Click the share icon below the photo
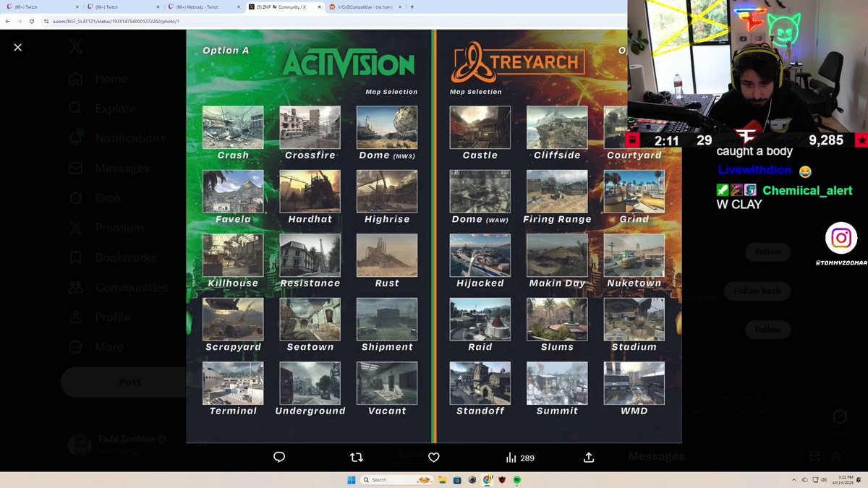Image resolution: width=868 pixels, height=488 pixels. [589, 457]
